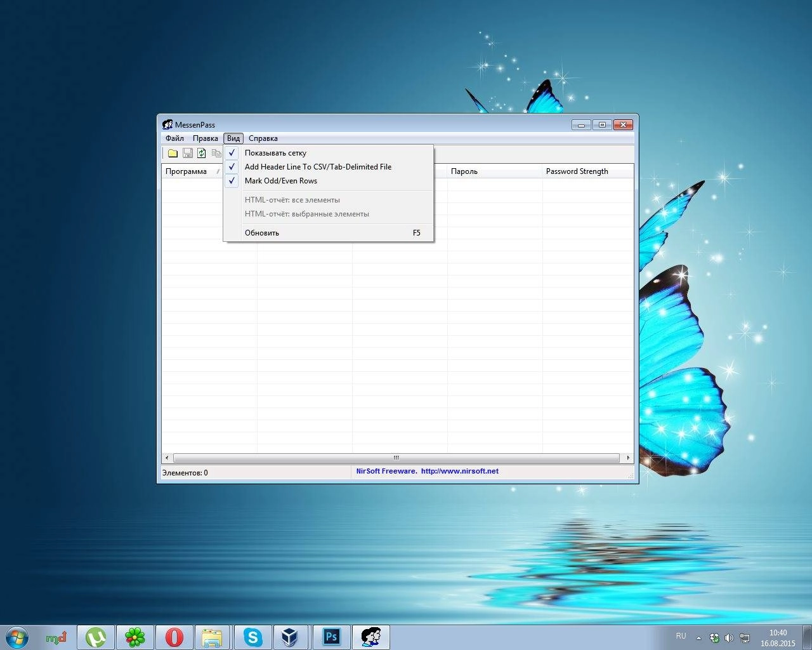The height and width of the screenshot is (650, 812).
Task: Launch Opera browser from the taskbar
Action: coord(174,637)
